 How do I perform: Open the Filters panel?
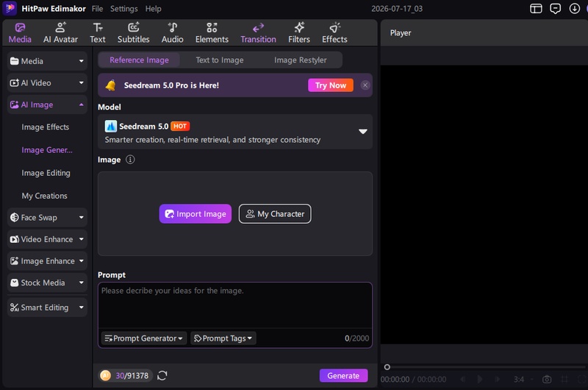coord(299,33)
